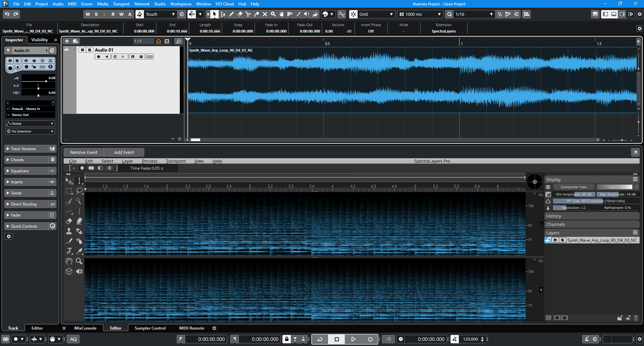Select the Draw pencil tool in toolbar
Screen dimensions: 644x346
point(231,14)
